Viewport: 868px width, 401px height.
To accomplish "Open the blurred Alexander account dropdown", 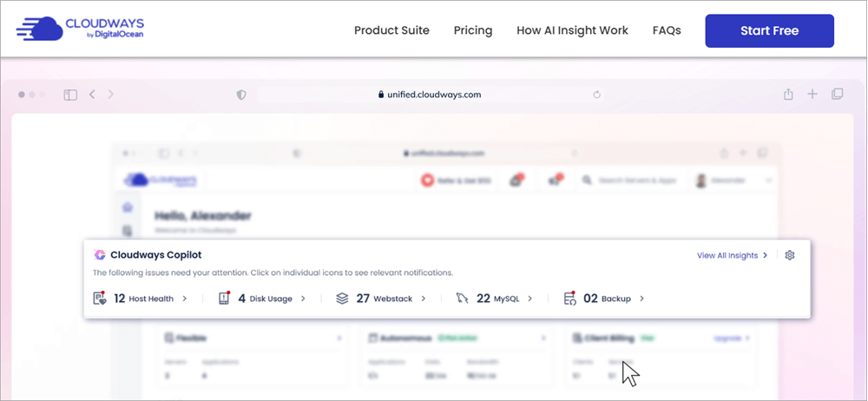I will coord(733,181).
